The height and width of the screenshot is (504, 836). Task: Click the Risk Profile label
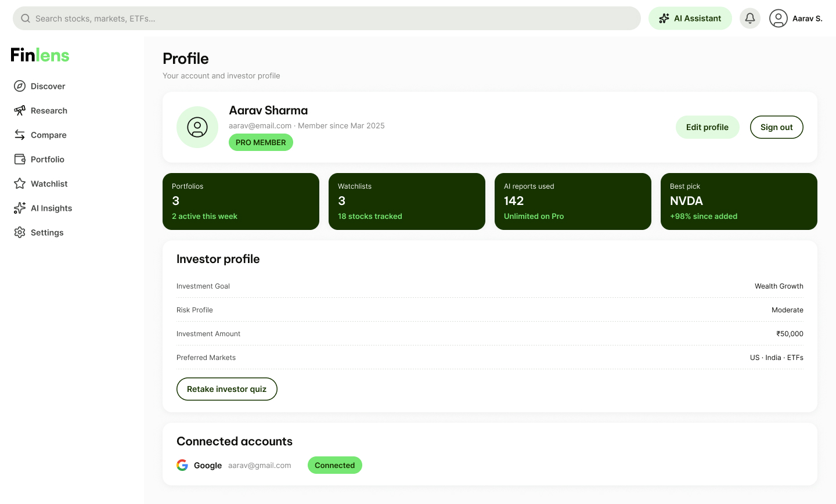[194, 310]
